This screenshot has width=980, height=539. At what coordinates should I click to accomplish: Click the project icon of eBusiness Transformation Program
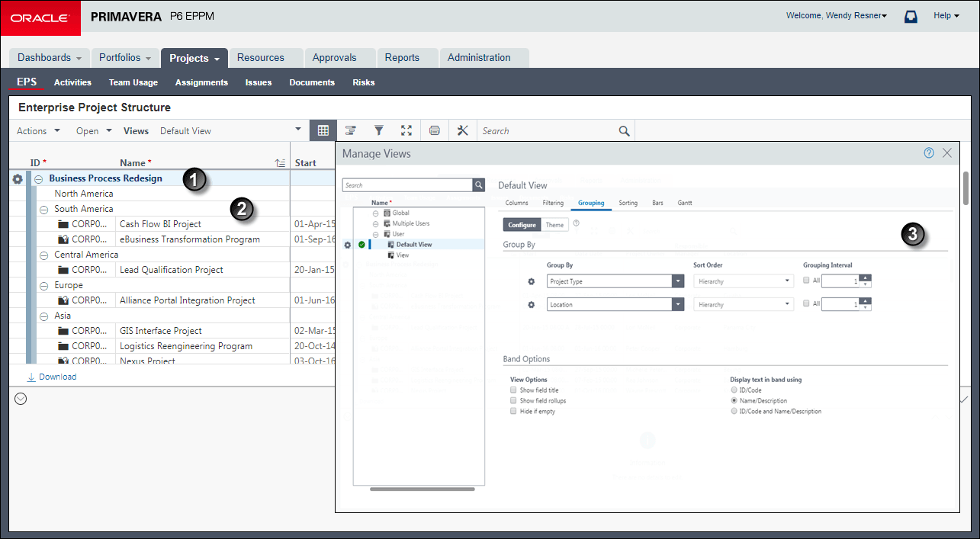tap(63, 239)
